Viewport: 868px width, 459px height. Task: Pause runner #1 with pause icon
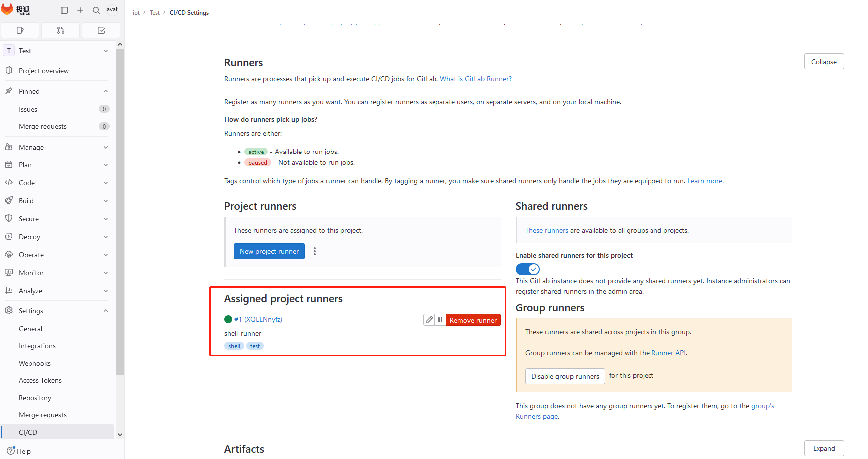coord(440,320)
